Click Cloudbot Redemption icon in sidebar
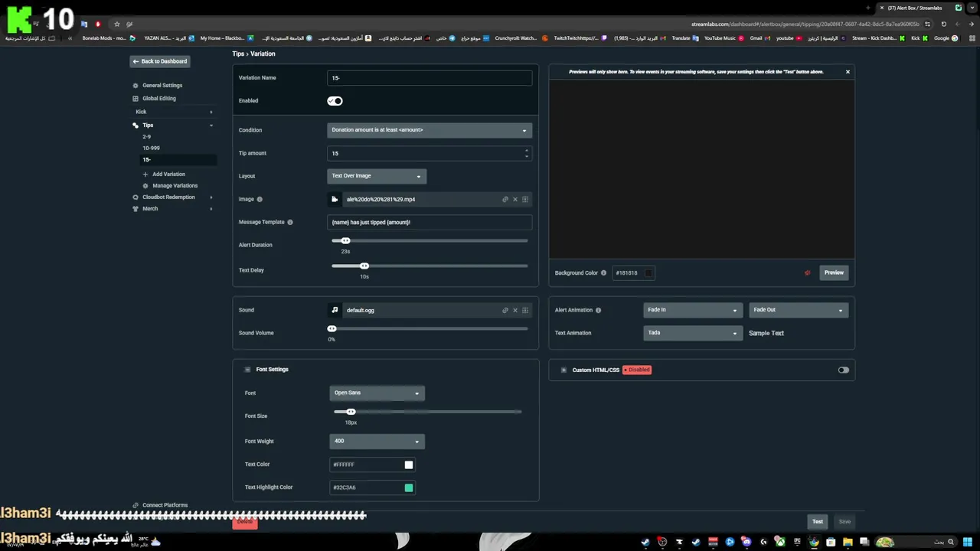Image resolution: width=980 pixels, height=551 pixels. coord(136,197)
